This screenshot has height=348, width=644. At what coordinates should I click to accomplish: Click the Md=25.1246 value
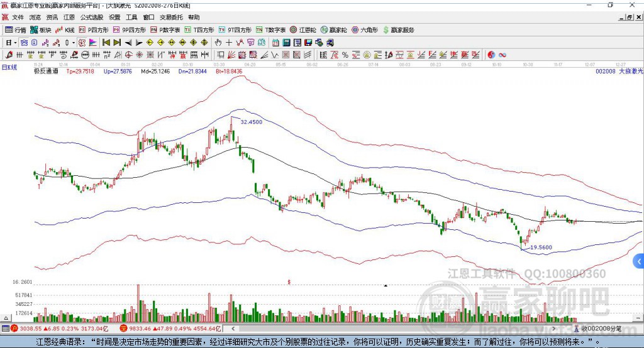point(155,71)
